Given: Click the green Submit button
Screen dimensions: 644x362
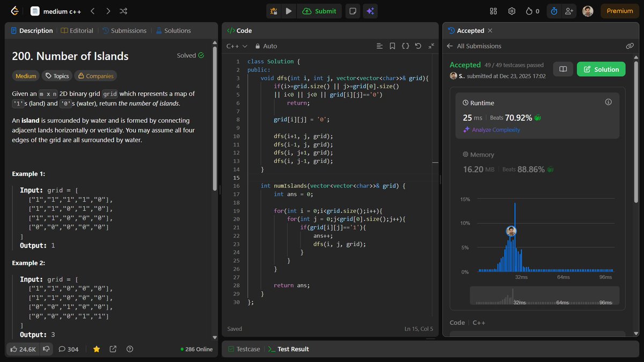Looking at the screenshot, I should click(x=319, y=11).
